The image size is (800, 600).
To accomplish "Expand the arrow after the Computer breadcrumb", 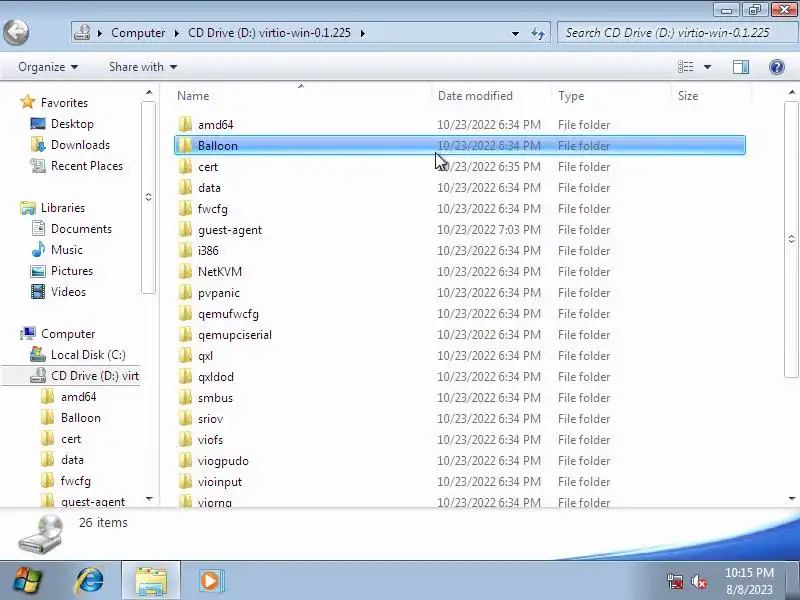I will (177, 33).
